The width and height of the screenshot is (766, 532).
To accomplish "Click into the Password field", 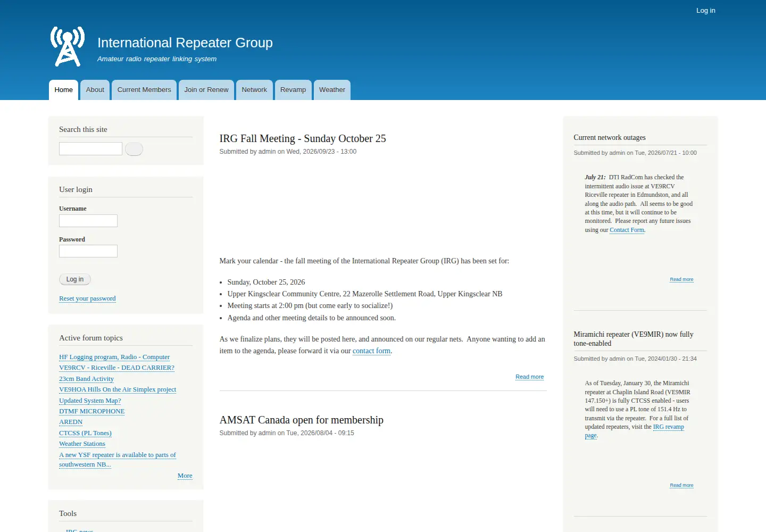I will [88, 251].
